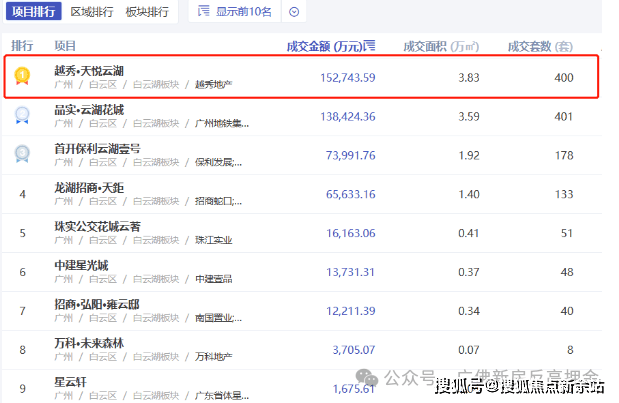Click the silver second-place medal icon
Viewport: 619px width, 403px height.
tap(22, 115)
